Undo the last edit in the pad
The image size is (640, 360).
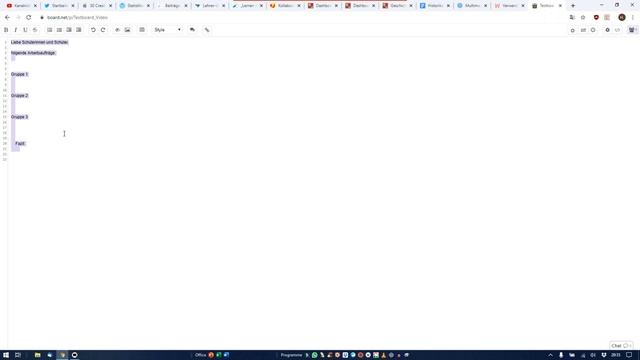[93, 30]
